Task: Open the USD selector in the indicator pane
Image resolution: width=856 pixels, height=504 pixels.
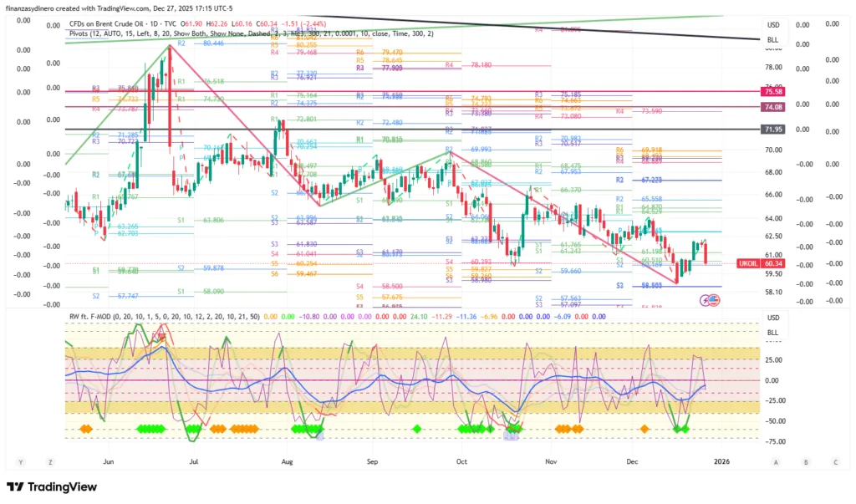Action: coord(773,318)
